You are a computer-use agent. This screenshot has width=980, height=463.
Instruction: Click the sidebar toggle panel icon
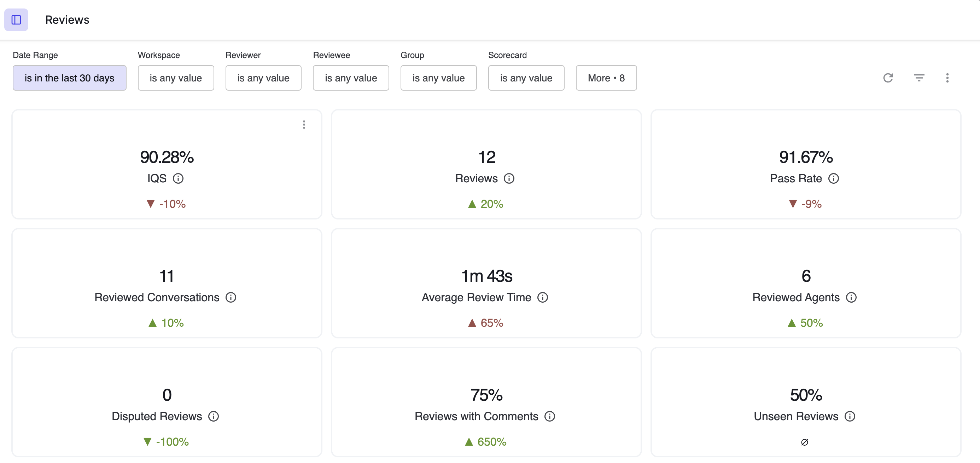point(17,19)
